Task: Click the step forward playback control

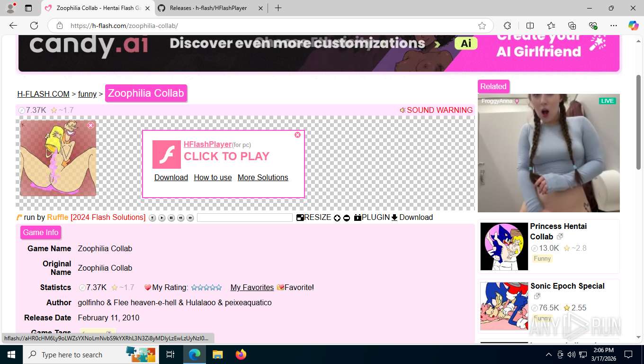Action: tap(190, 218)
